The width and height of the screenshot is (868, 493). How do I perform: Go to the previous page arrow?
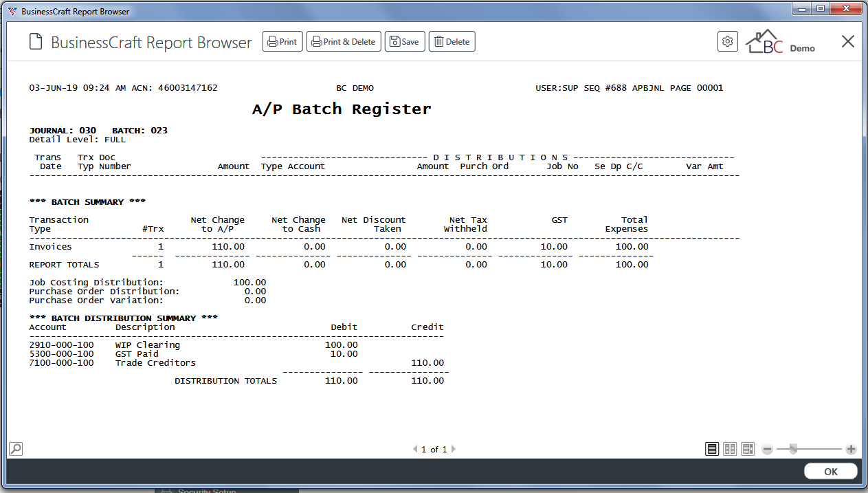415,450
